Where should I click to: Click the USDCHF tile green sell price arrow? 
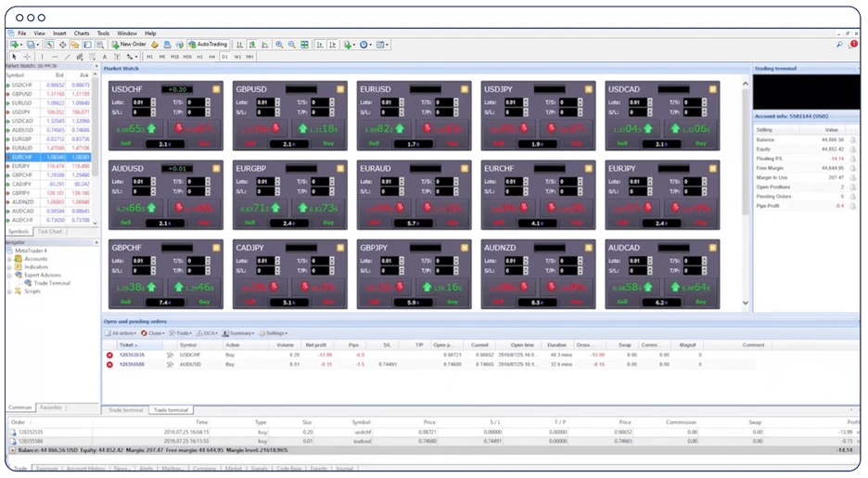click(x=151, y=128)
